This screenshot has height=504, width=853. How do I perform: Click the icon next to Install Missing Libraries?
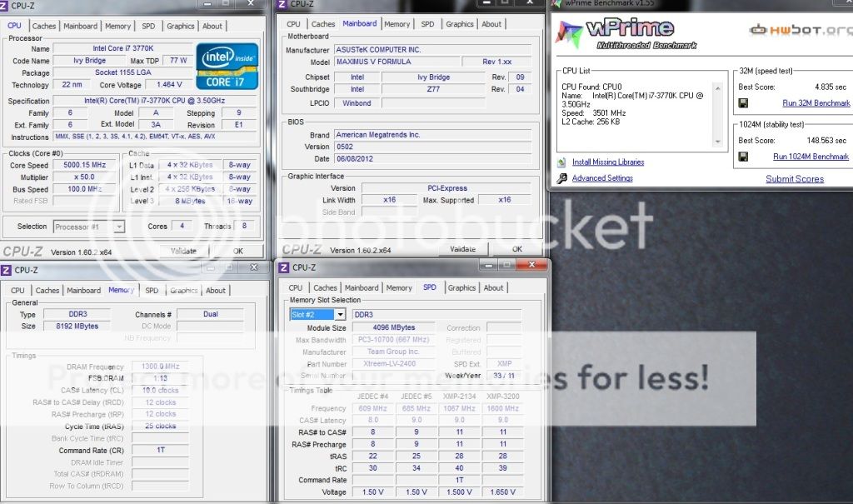coord(561,162)
